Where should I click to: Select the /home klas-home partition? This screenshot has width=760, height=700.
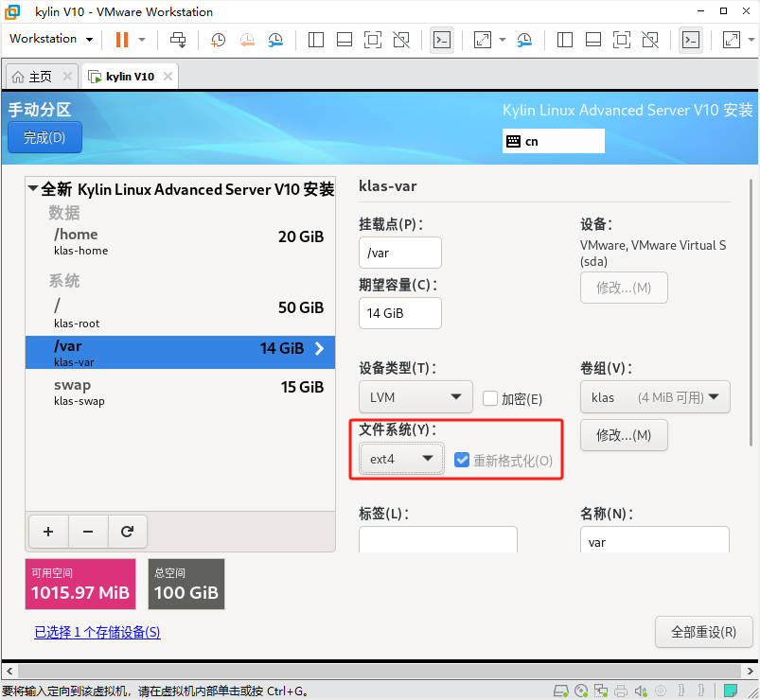(181, 241)
